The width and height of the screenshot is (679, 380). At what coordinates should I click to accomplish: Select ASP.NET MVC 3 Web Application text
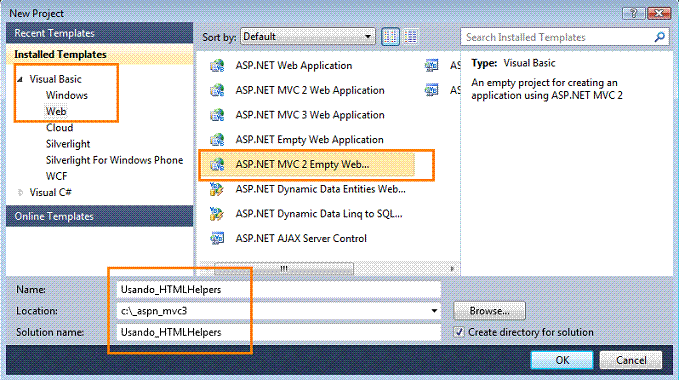coord(310,115)
